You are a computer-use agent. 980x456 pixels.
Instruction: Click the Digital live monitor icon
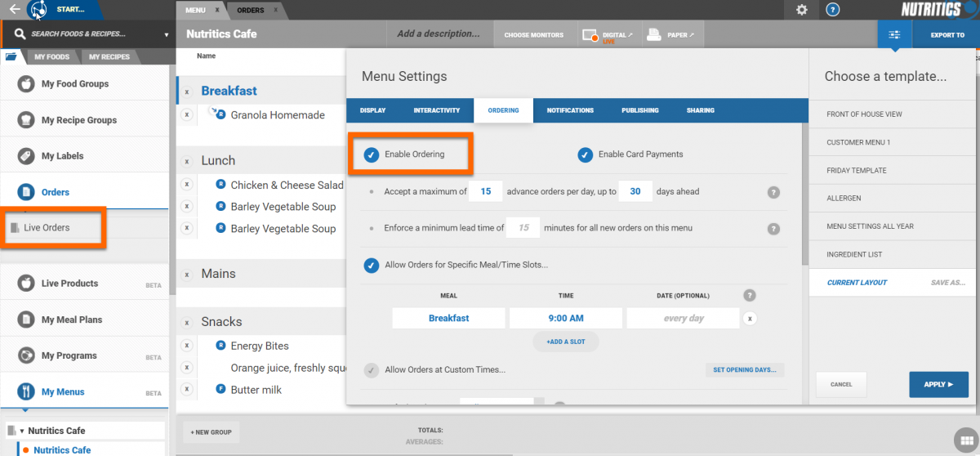(591, 35)
